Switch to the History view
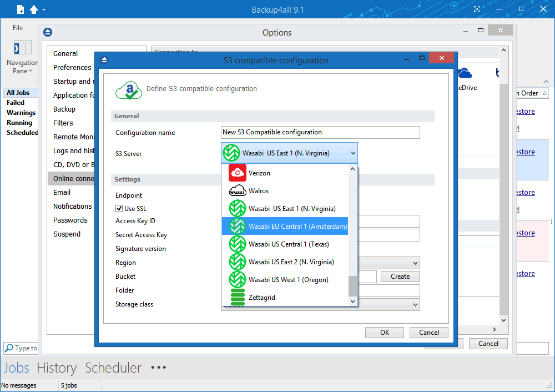This screenshot has height=392, width=555. pyautogui.click(x=57, y=368)
